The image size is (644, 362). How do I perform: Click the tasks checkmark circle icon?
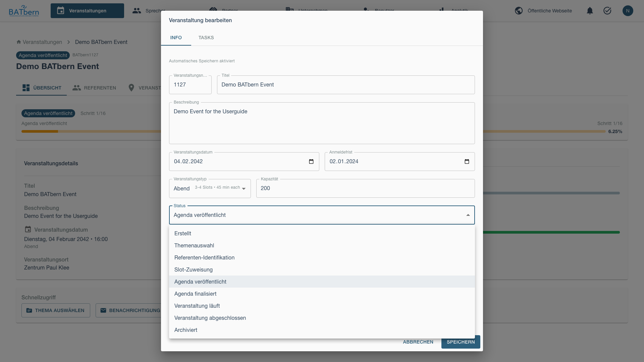point(607,11)
